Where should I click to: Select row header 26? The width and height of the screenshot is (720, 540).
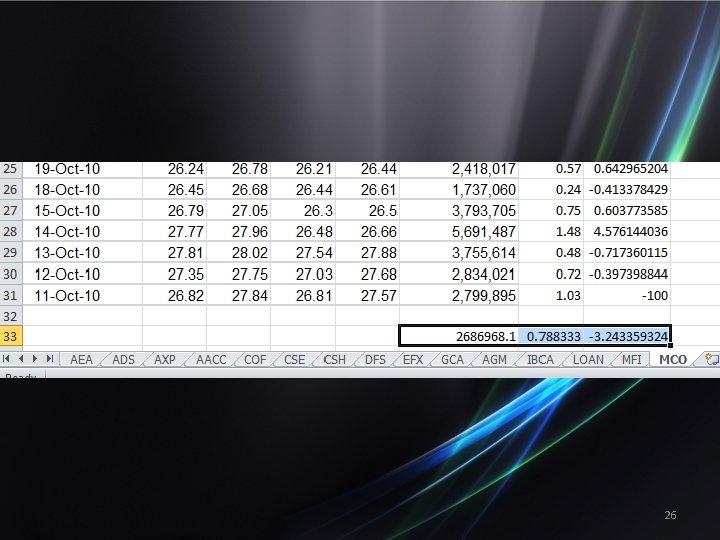pyautogui.click(x=10, y=189)
